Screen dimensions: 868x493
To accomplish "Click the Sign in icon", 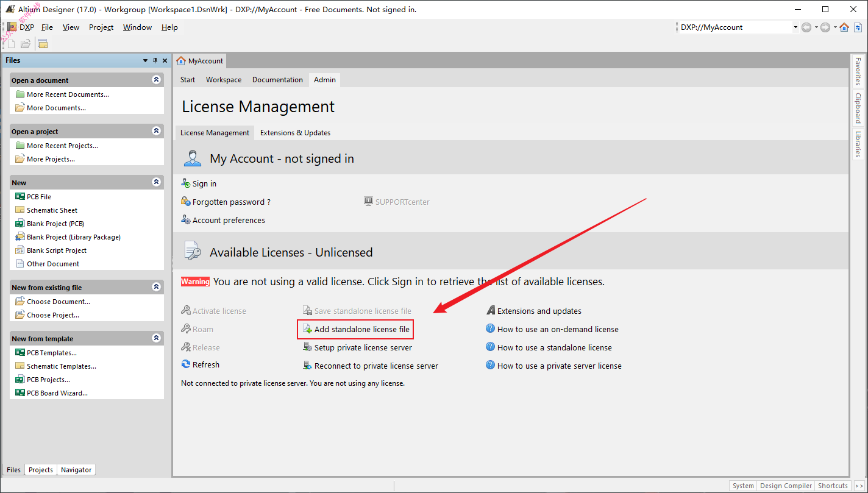I will pyautogui.click(x=186, y=183).
